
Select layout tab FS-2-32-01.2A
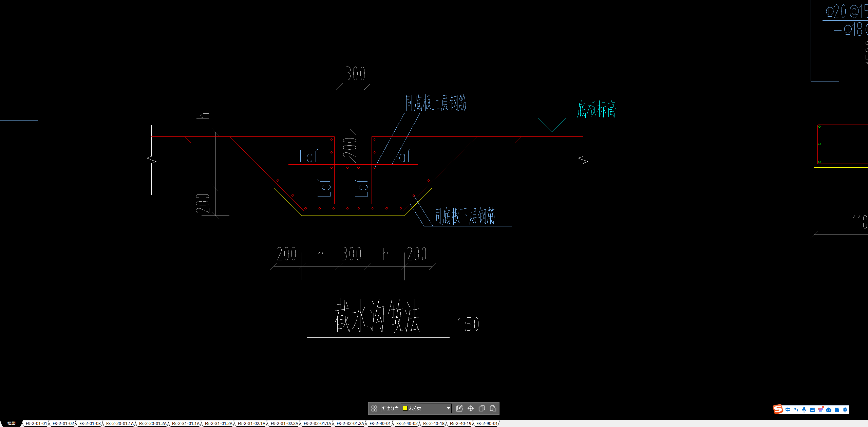[350, 423]
